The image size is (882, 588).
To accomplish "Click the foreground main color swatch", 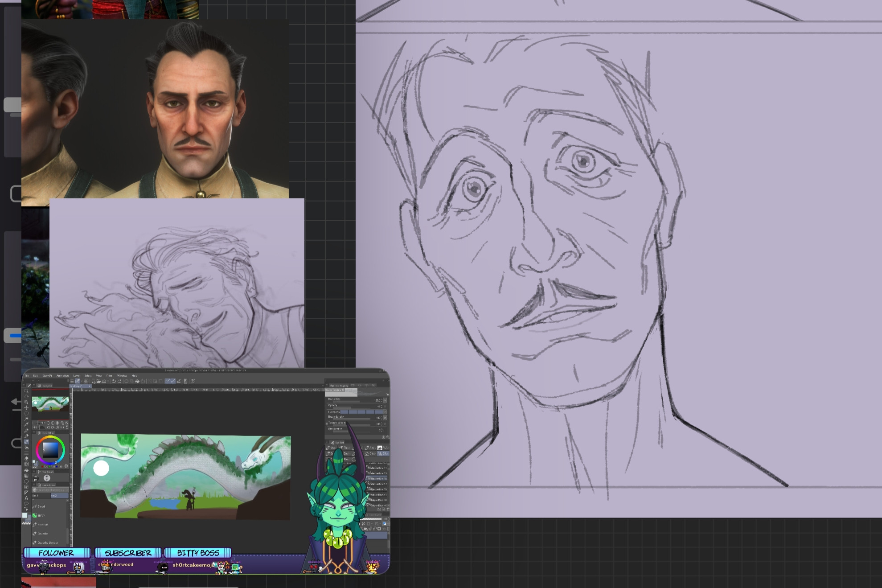I will (25, 515).
